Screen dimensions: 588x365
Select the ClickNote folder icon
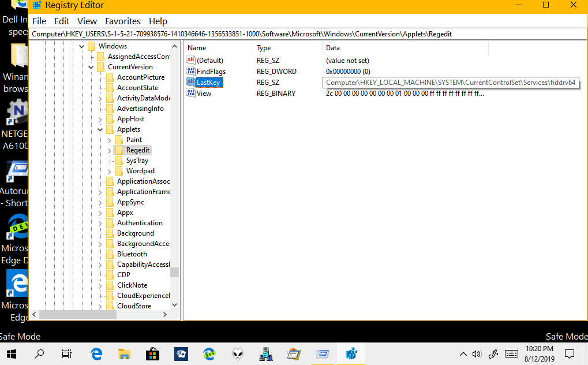coord(110,285)
